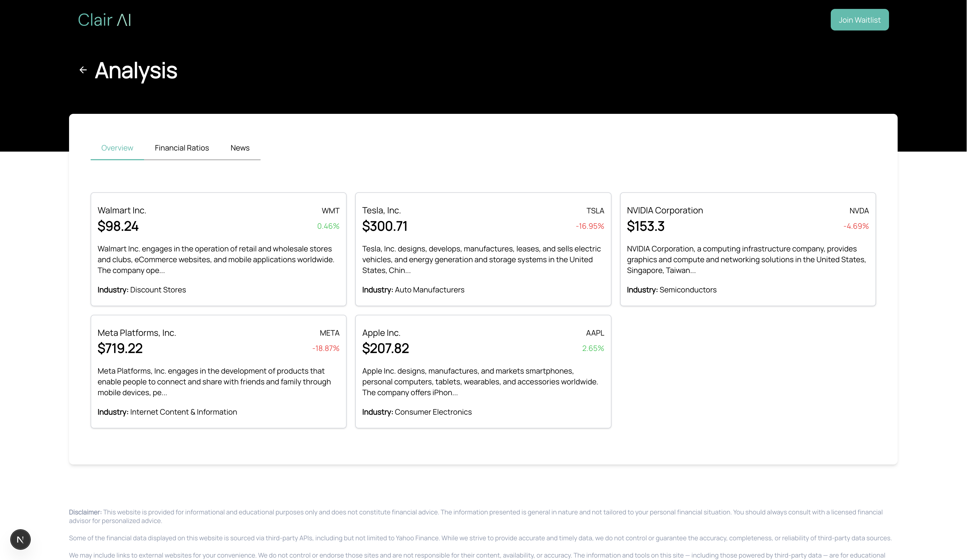This screenshot has width=971, height=560.
Task: Click the Meta Platforms description text
Action: coord(214,382)
